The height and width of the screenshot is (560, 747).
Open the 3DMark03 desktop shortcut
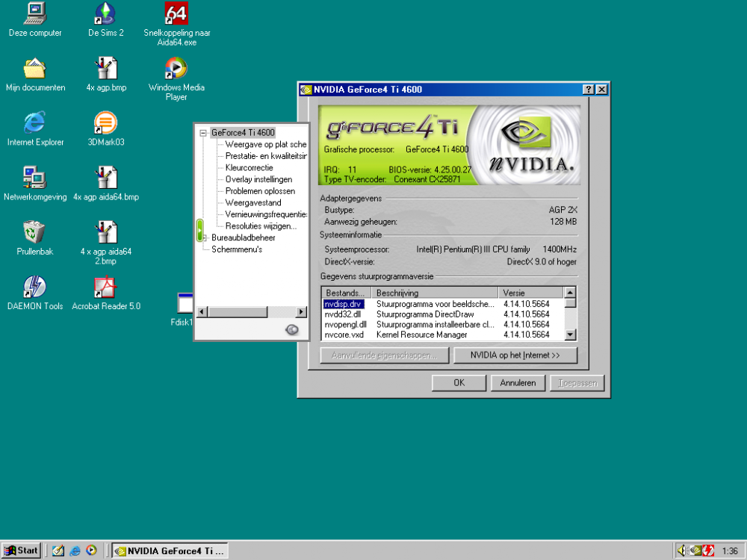(105, 124)
